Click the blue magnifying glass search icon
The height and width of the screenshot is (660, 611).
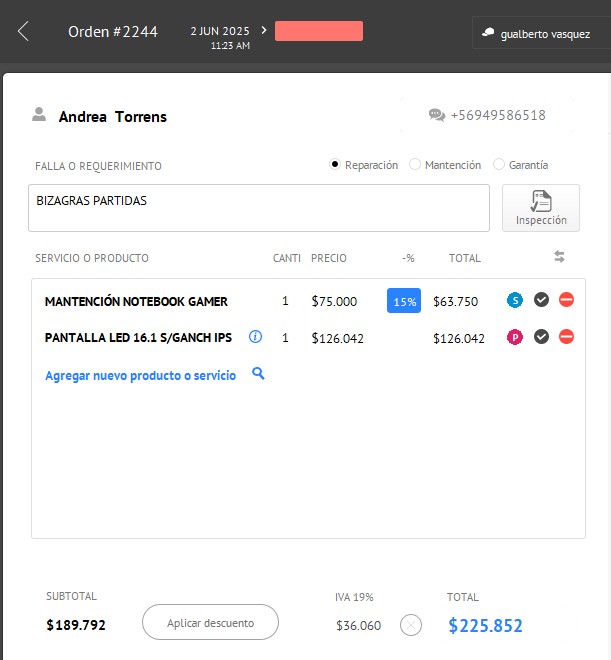tap(258, 373)
